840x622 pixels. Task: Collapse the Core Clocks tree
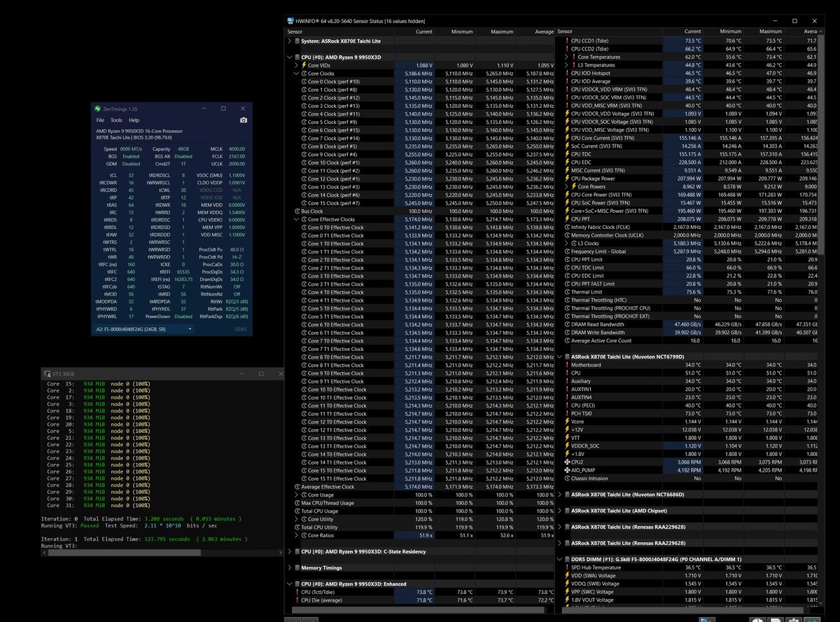pos(296,73)
